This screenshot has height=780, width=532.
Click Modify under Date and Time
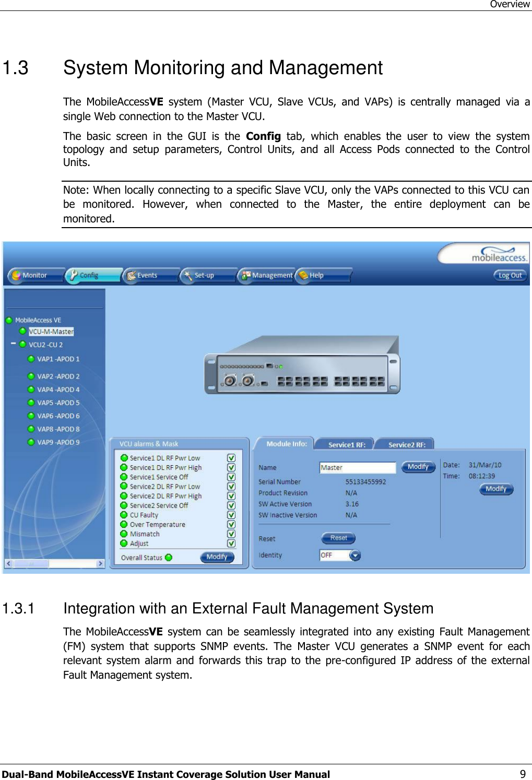tap(496, 489)
